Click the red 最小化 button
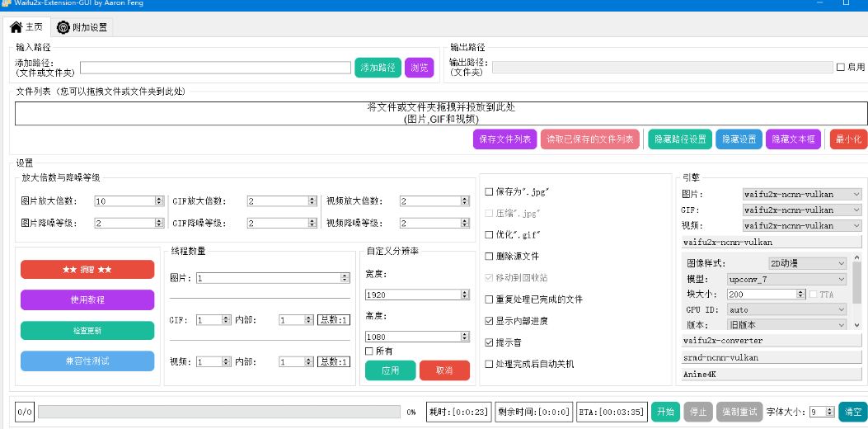 point(848,139)
